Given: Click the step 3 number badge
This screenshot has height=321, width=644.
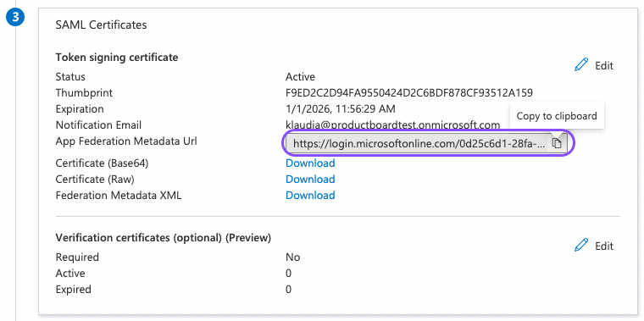Looking at the screenshot, I should pyautogui.click(x=15, y=17).
